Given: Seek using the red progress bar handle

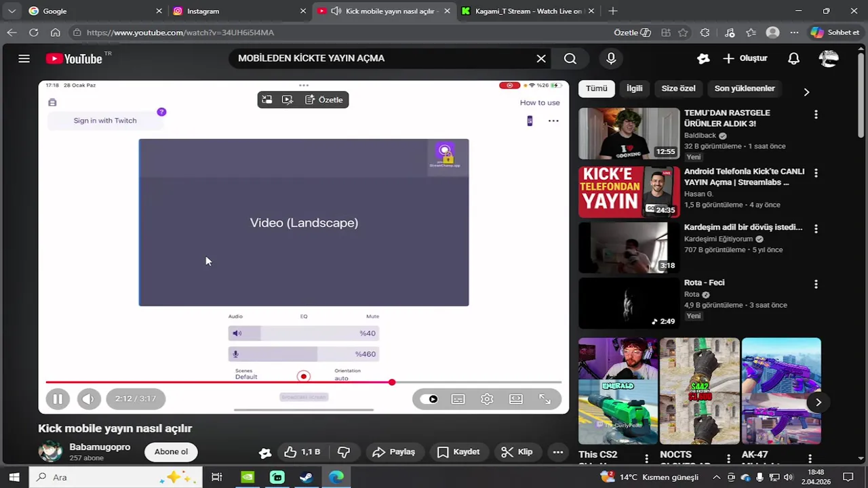Looking at the screenshot, I should click(392, 382).
